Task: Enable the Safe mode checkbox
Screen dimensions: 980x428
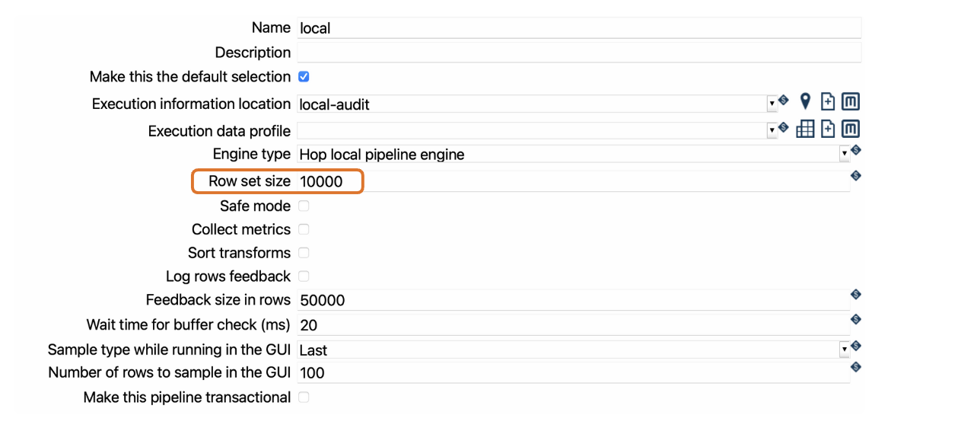Action: (304, 206)
